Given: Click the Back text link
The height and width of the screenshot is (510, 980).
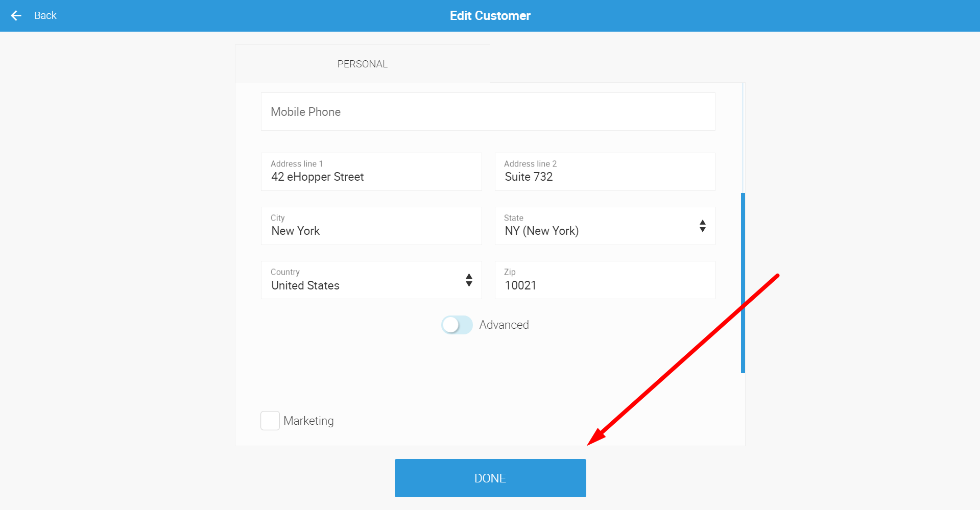Looking at the screenshot, I should [45, 16].
